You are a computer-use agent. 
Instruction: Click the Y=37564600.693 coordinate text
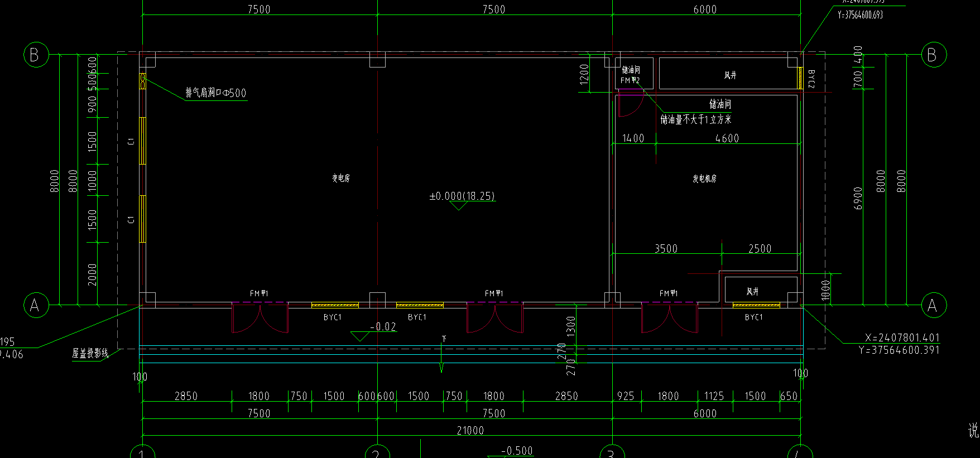[860, 15]
